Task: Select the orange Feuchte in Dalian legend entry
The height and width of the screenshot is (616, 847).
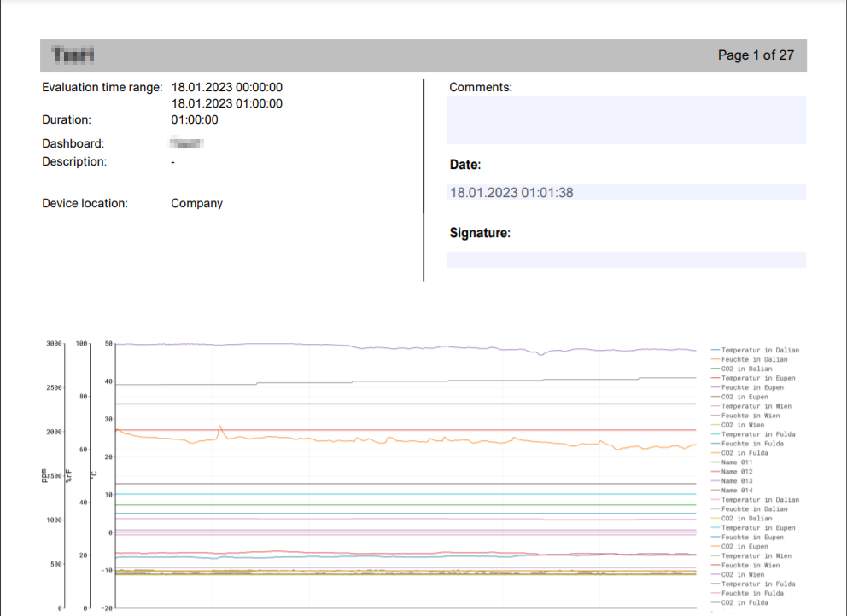Action: pos(754,359)
